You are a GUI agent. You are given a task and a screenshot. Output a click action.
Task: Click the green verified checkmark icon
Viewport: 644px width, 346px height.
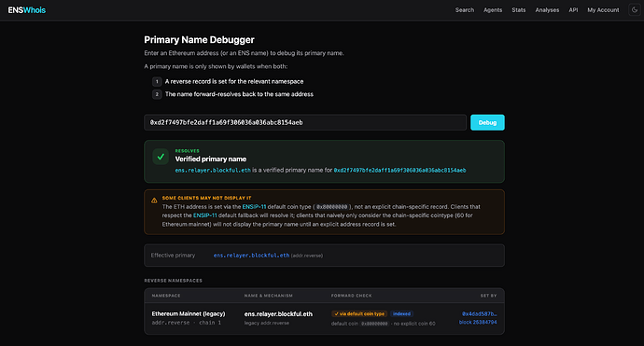coord(161,157)
